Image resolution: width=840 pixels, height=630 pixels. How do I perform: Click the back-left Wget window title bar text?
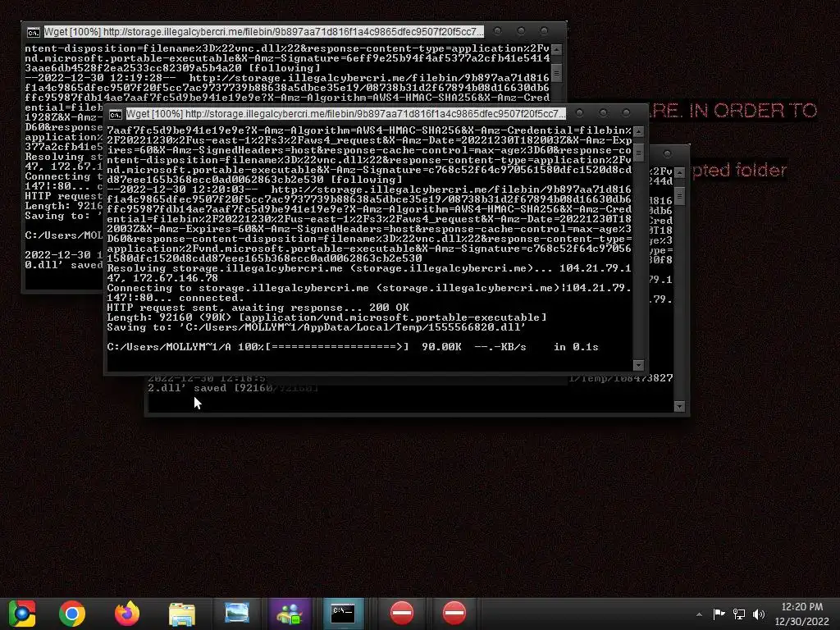[x=263, y=32]
